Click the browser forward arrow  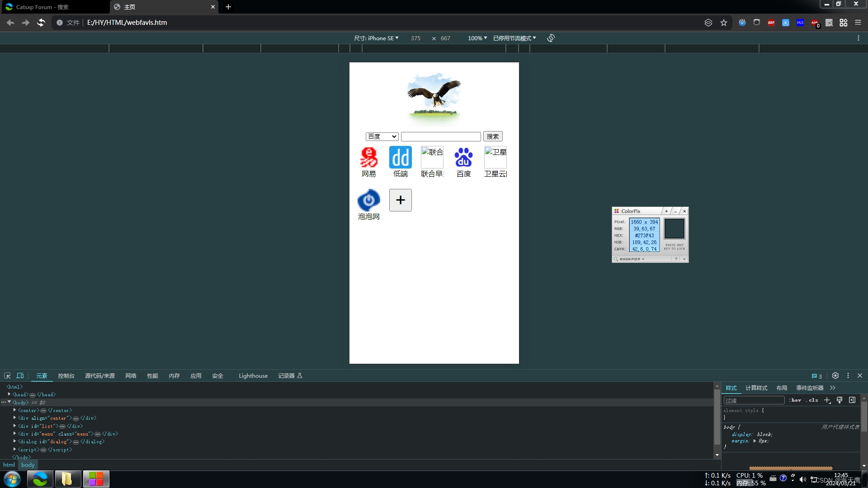point(26,23)
